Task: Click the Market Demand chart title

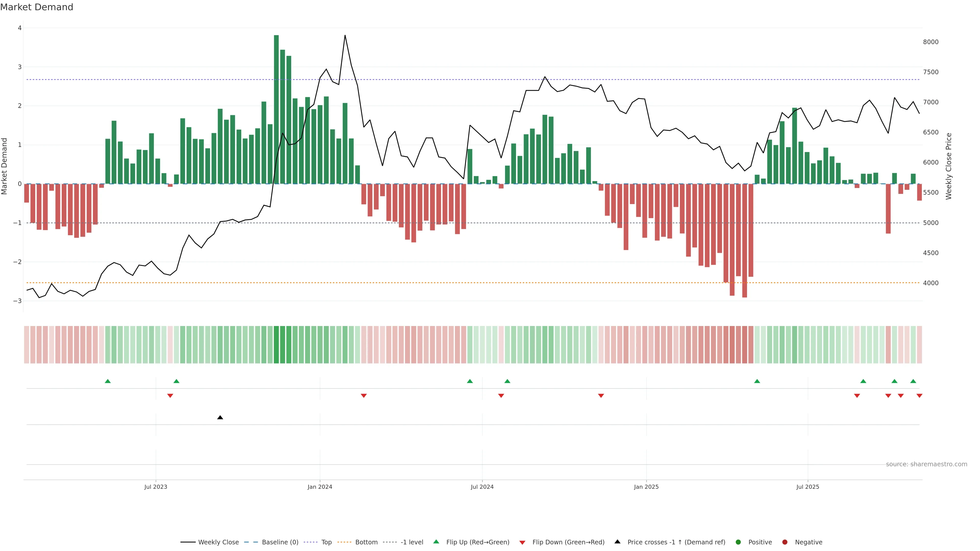Action: (36, 7)
